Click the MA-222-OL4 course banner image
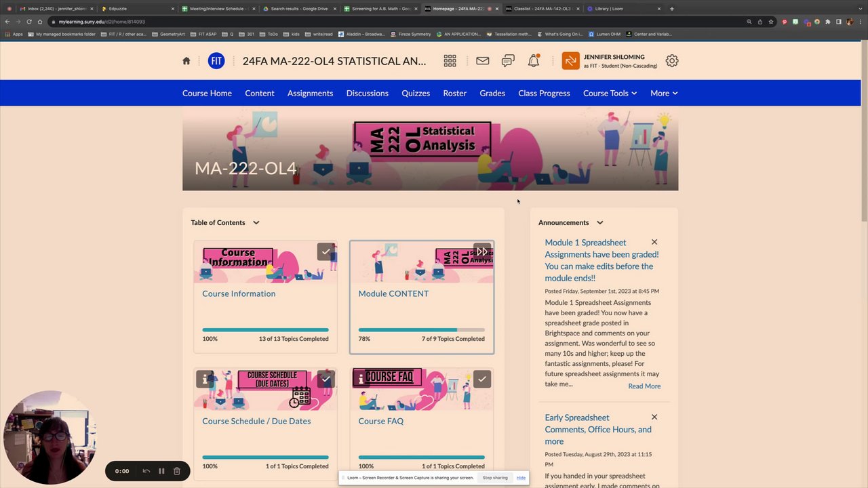Screen dimensions: 868x488 tap(430, 148)
